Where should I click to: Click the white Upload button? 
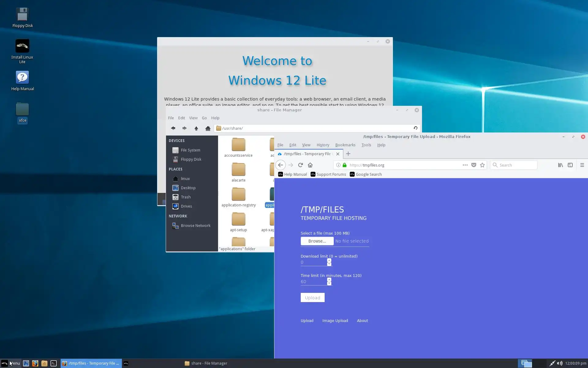click(x=312, y=297)
